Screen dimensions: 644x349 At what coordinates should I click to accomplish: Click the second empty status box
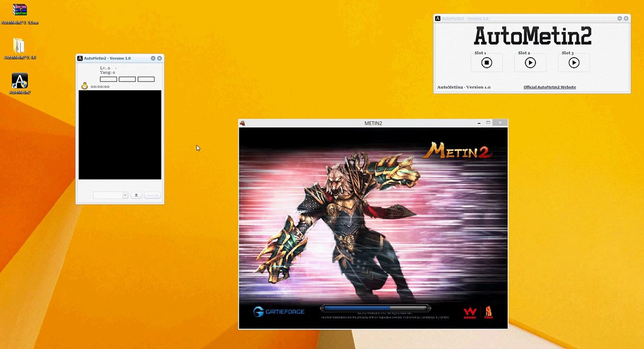tap(127, 79)
